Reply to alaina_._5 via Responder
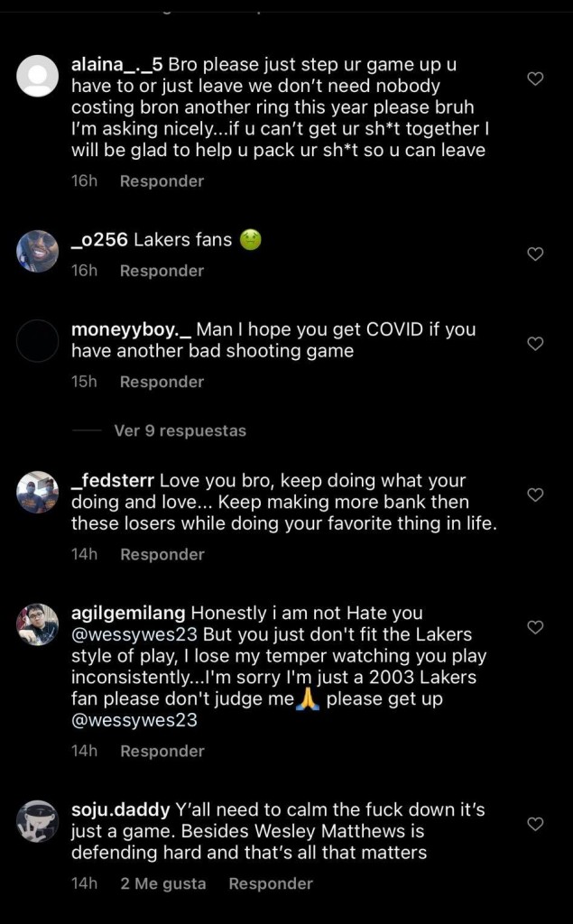This screenshot has height=924, width=573. (x=162, y=181)
